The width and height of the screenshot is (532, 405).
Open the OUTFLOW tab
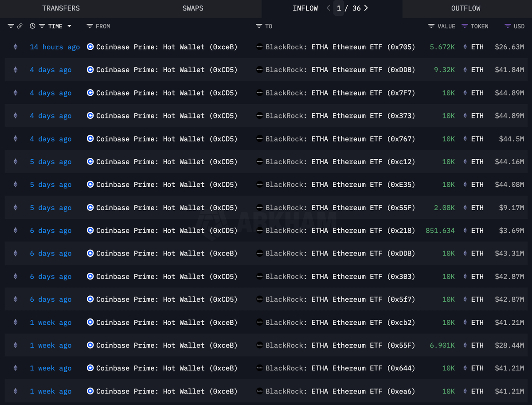pos(466,8)
